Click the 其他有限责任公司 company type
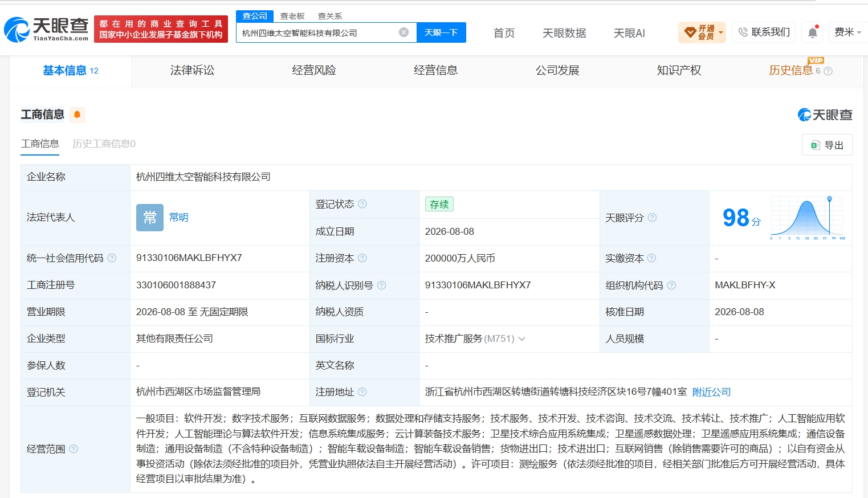The image size is (868, 498). pos(174,338)
